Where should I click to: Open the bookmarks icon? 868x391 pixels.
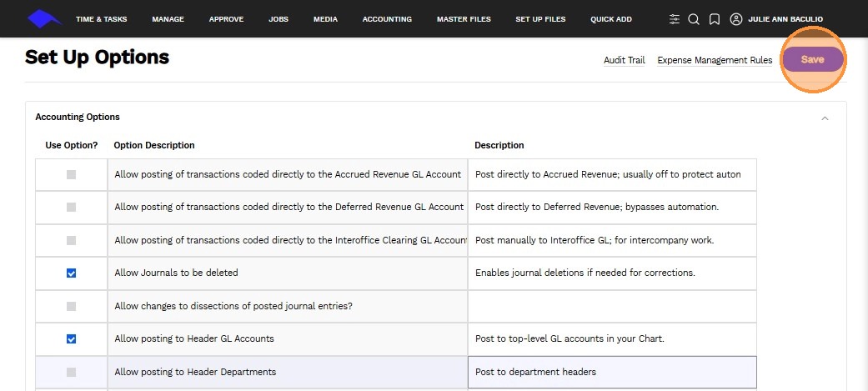pyautogui.click(x=715, y=19)
